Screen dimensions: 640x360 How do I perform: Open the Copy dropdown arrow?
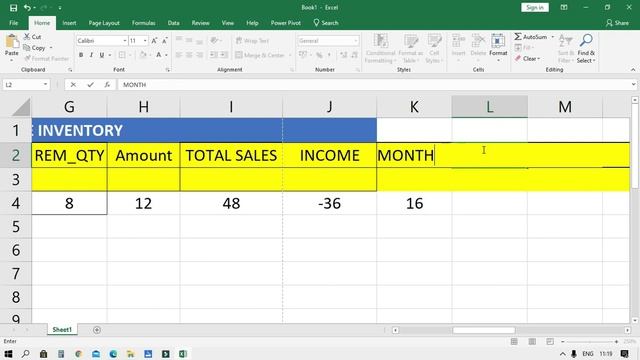click(x=51, y=48)
